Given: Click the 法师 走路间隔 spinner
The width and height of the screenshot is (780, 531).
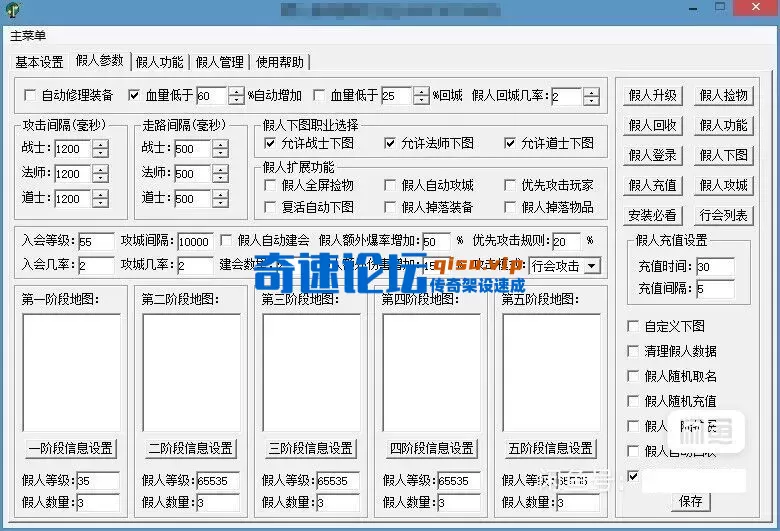Looking at the screenshot, I should coord(220,174).
